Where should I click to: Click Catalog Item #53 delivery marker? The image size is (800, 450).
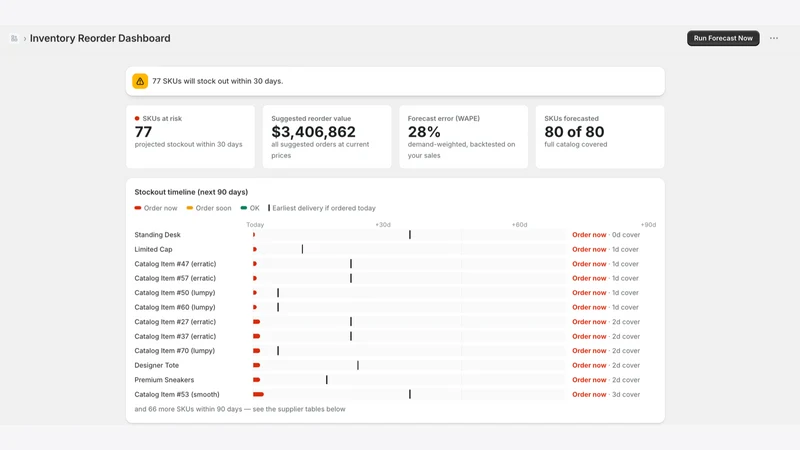(x=410, y=394)
